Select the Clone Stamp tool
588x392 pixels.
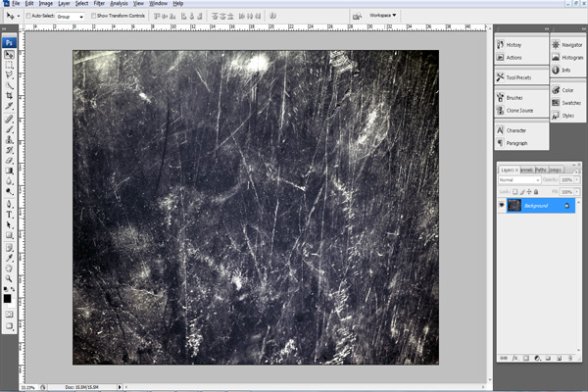[x=9, y=139]
